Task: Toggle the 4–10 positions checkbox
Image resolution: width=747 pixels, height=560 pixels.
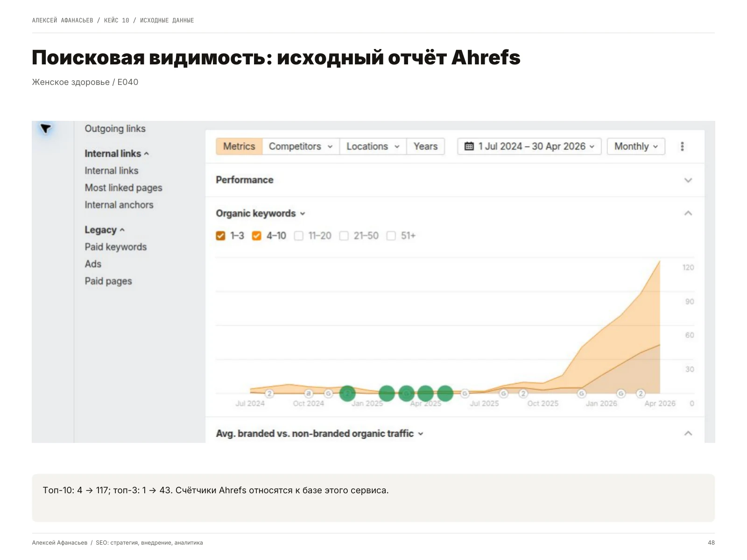Action: (x=256, y=236)
